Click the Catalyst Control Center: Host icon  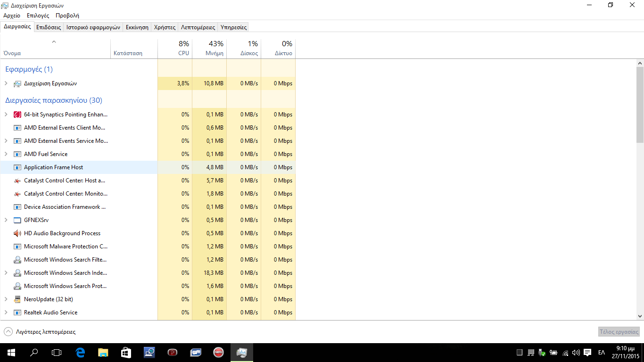[x=17, y=181]
